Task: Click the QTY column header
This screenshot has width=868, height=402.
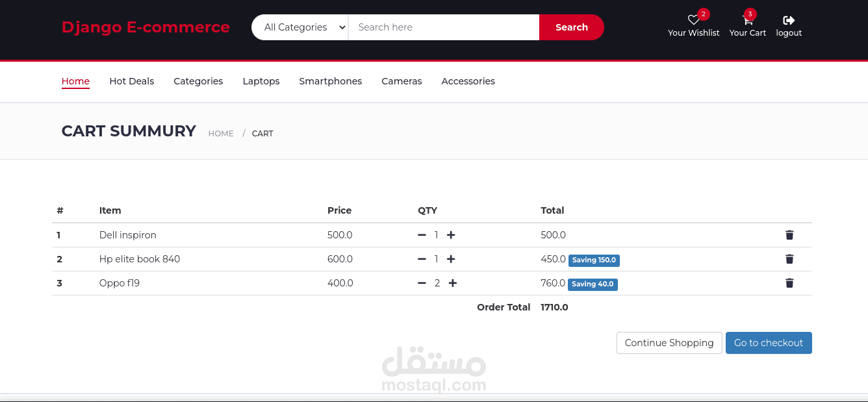Action: [x=428, y=210]
